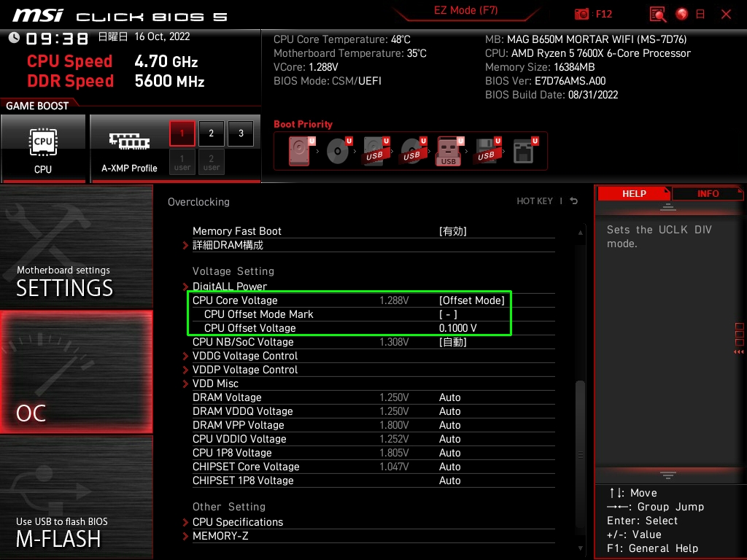The image size is (747, 560).
Task: Open the BIOS search magnifier icon
Action: pyautogui.click(x=658, y=14)
